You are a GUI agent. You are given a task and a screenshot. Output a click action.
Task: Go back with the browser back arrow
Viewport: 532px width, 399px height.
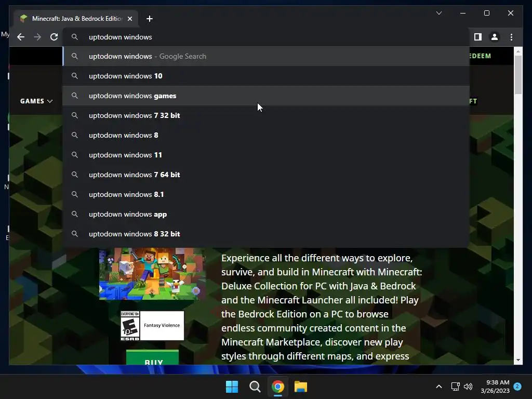[21, 37]
